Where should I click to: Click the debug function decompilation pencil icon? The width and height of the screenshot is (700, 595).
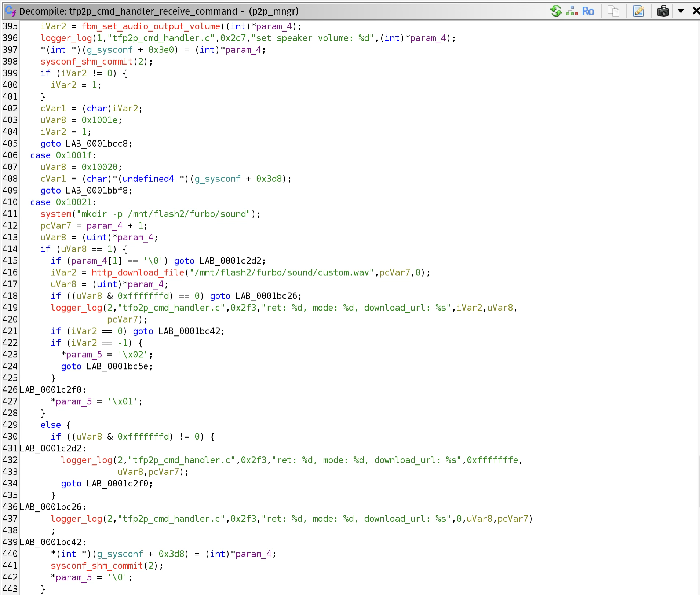pos(639,11)
